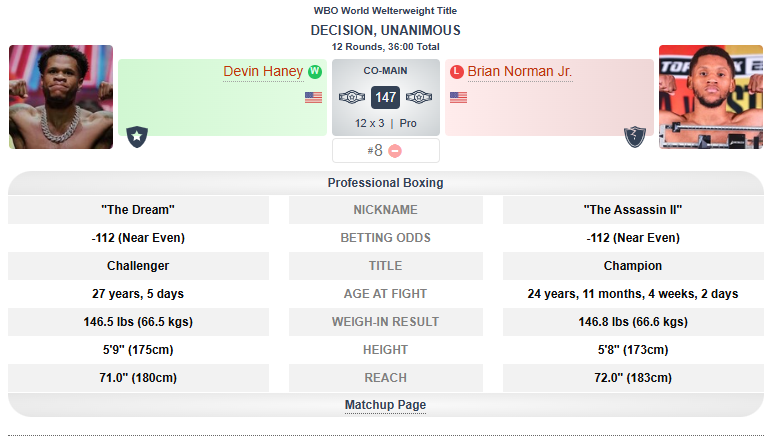771x441 pixels.
Task: Click the Decision, Unanimous result text
Action: pos(385,31)
